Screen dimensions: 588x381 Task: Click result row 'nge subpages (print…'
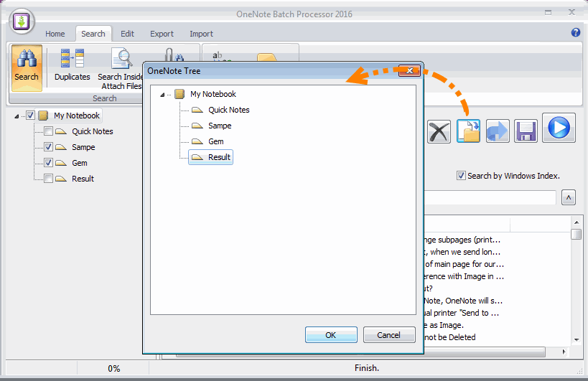[x=462, y=240]
